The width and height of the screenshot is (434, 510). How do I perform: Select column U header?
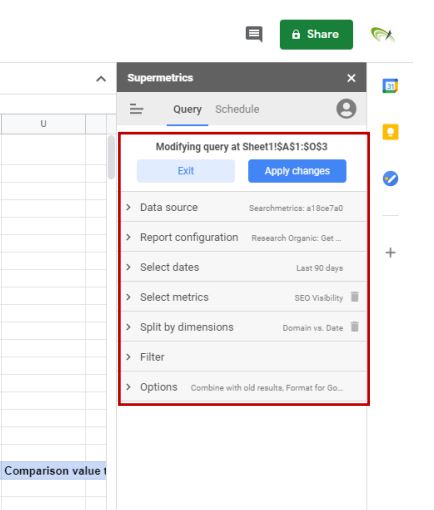[x=43, y=124]
